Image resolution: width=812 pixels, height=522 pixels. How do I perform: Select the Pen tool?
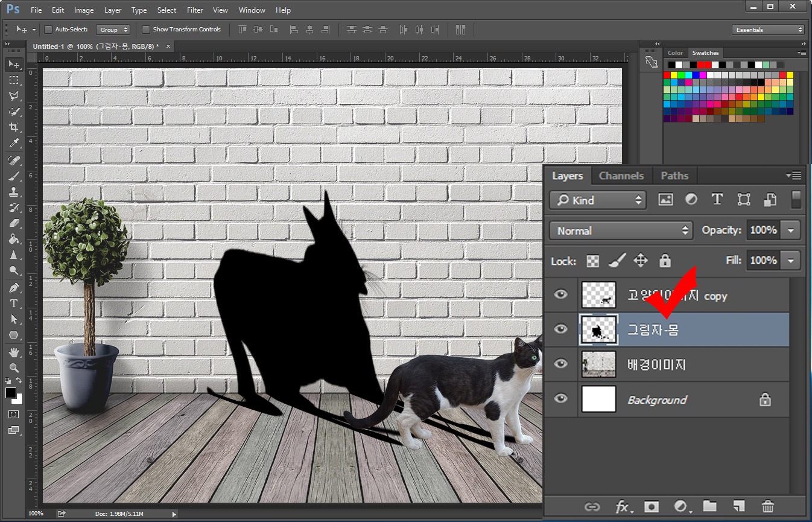point(14,287)
